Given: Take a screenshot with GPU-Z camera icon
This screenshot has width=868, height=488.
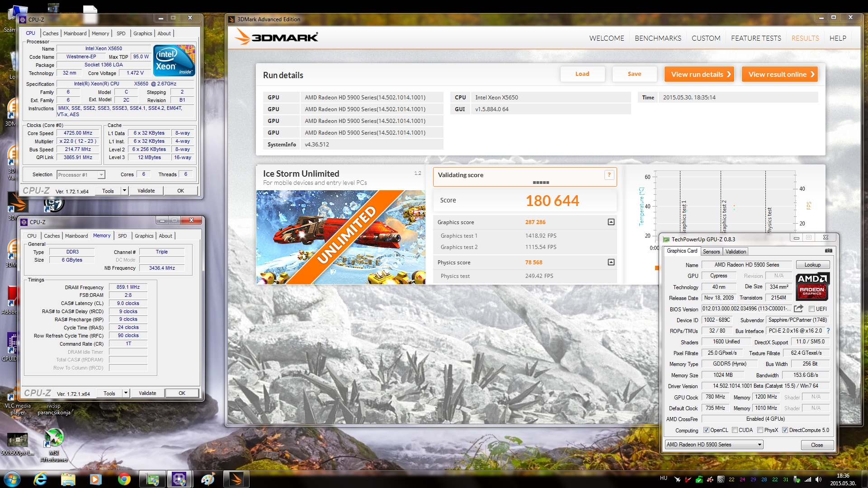Looking at the screenshot, I should click(828, 251).
